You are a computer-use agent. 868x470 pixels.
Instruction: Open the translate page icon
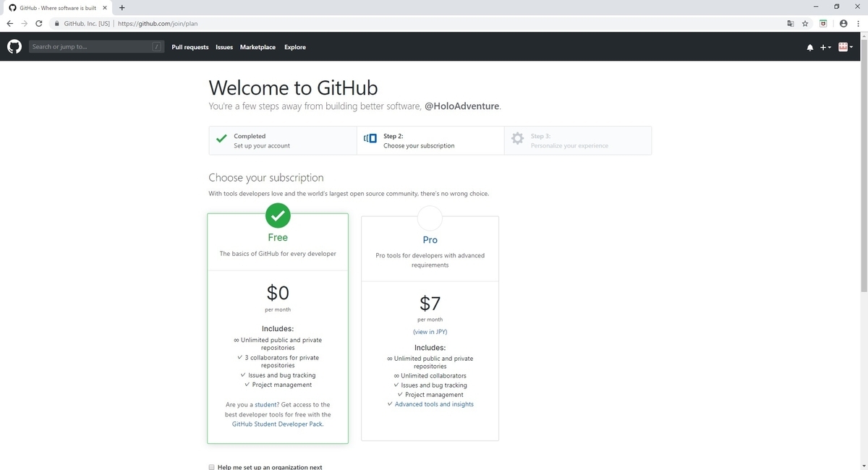click(x=790, y=23)
